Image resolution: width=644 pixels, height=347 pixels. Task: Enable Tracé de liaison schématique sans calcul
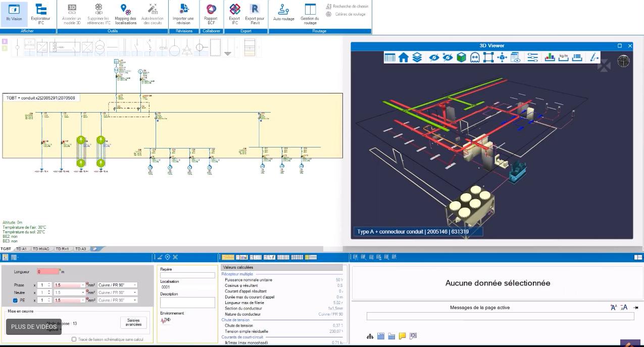(x=74, y=339)
